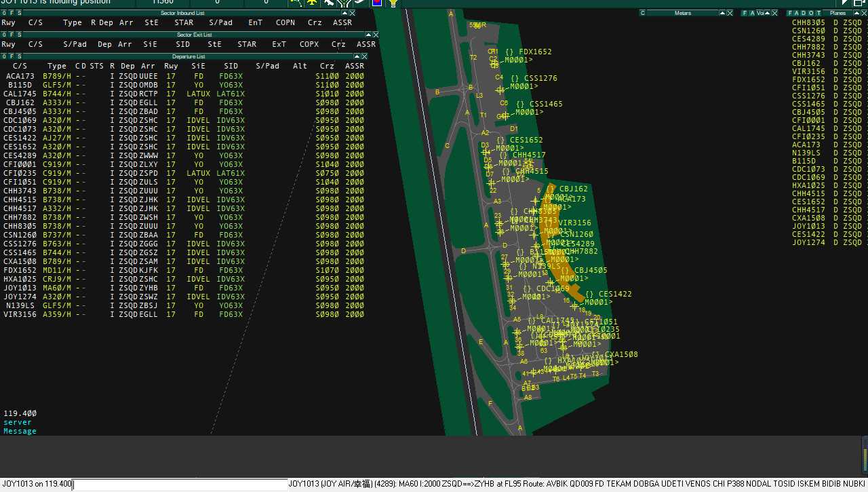Click the server chat label
The image size is (868, 492).
coord(18,422)
